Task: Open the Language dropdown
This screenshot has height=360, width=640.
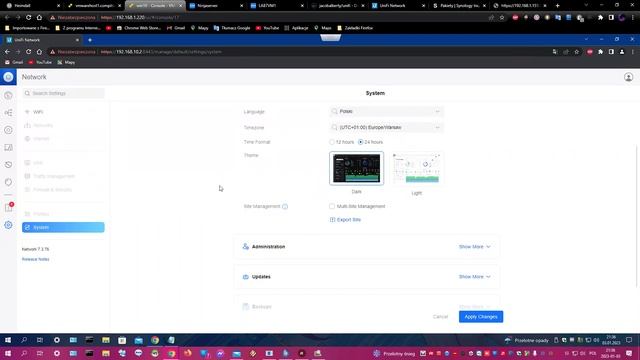Action: (x=386, y=111)
